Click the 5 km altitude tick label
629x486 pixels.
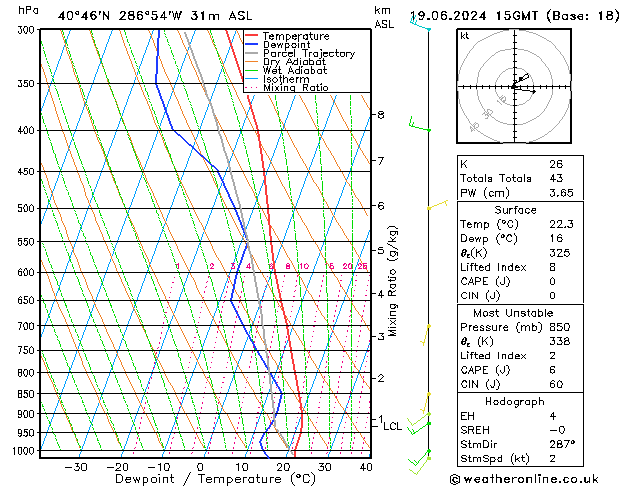(380, 251)
